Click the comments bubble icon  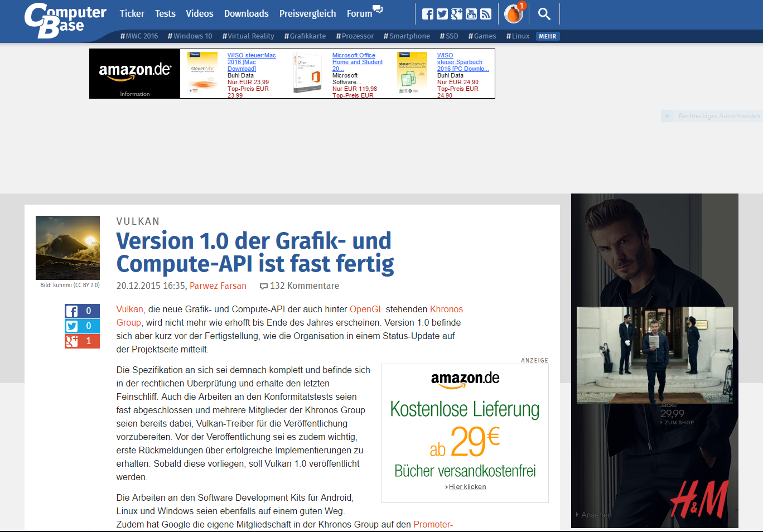tap(264, 287)
